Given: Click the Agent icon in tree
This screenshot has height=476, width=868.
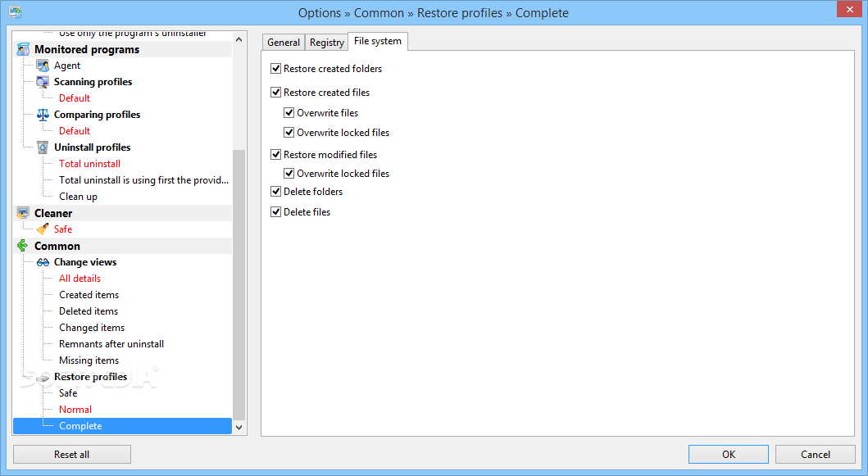Looking at the screenshot, I should [43, 66].
